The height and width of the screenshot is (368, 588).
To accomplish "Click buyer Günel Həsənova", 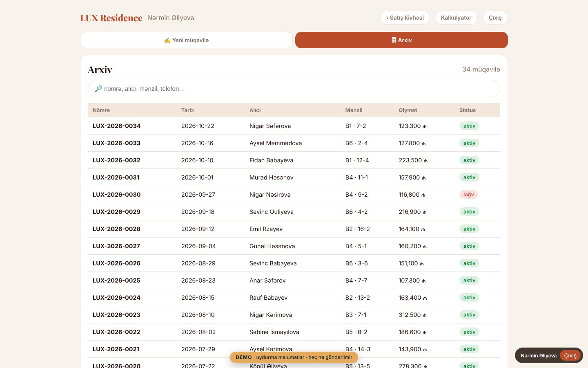I will [272, 246].
